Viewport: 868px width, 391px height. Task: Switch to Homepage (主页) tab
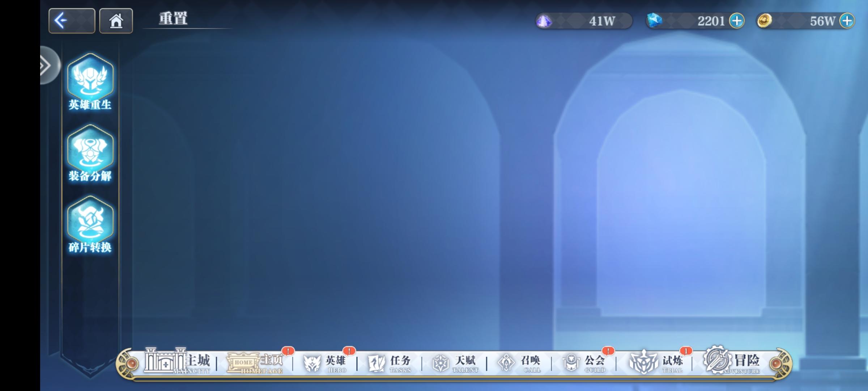point(255,362)
